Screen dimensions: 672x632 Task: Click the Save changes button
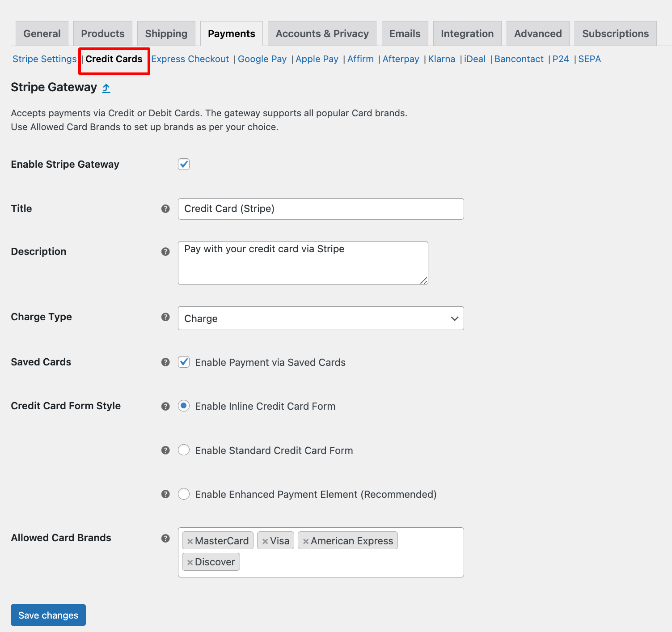(48, 615)
